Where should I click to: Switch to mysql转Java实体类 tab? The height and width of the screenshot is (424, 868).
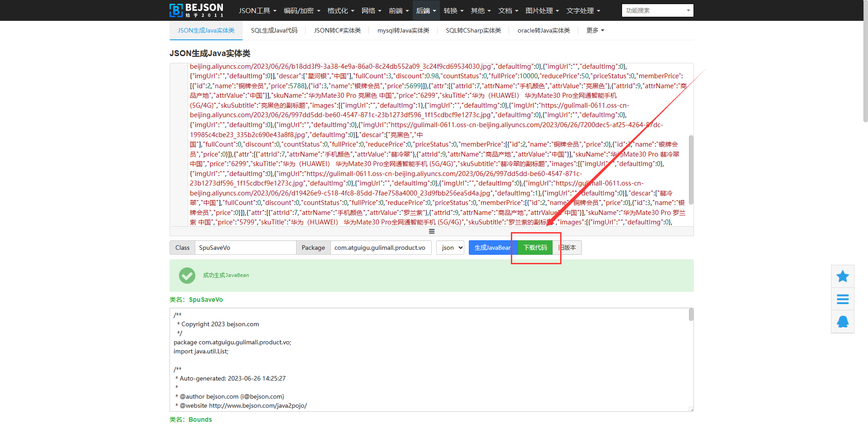403,30
